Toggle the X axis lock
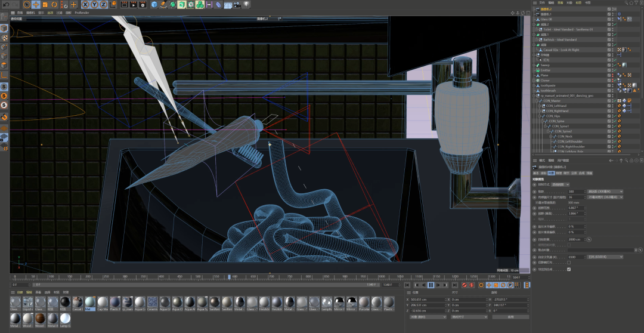This screenshot has width=644, height=333. 86,4
